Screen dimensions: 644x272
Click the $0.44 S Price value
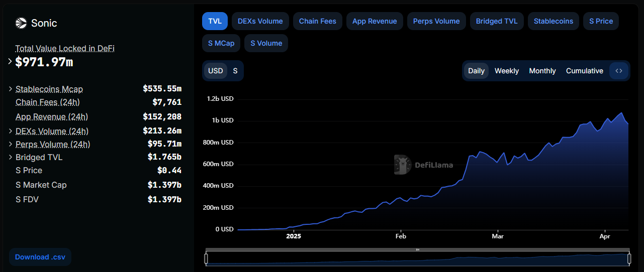click(169, 170)
